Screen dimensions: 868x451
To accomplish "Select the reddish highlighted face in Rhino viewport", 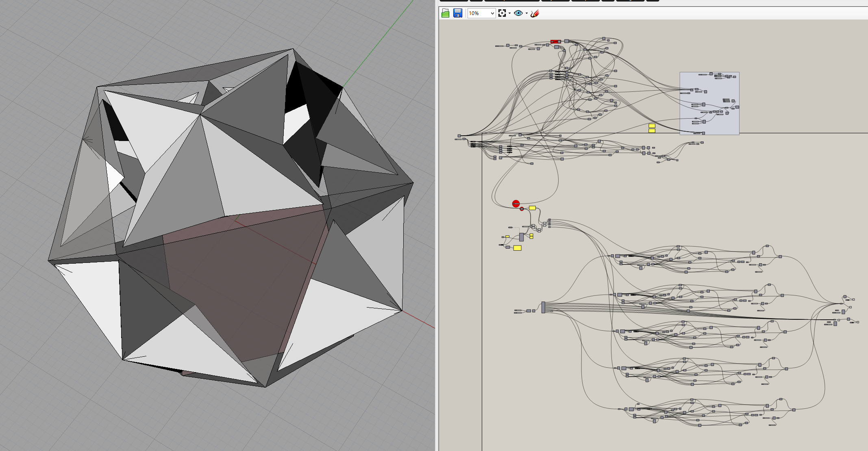I will [x=244, y=280].
